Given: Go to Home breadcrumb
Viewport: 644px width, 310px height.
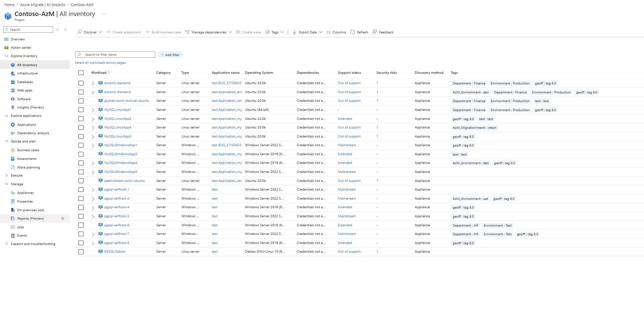Looking at the screenshot, I should (9, 5).
